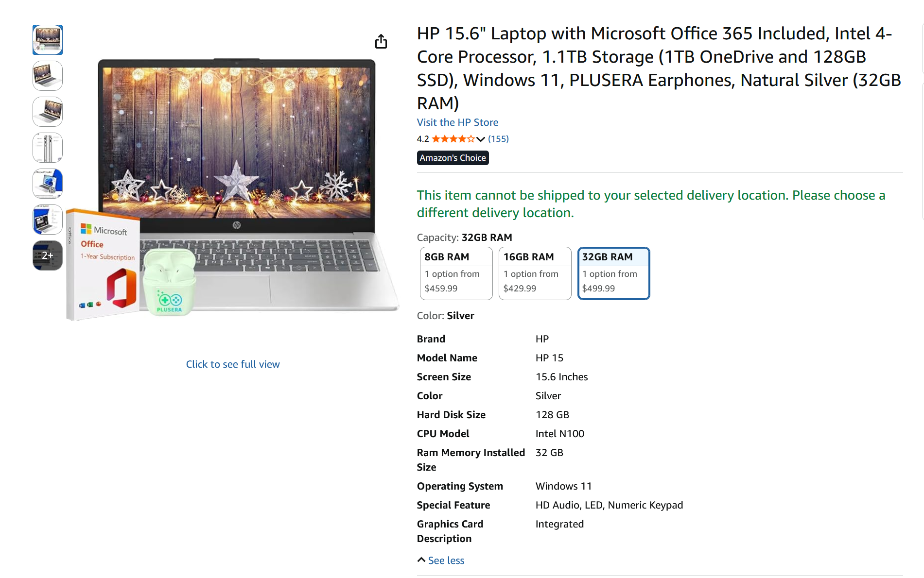The height and width of the screenshot is (578, 924).
Task: Select the 16GB RAM capacity option
Action: point(535,273)
